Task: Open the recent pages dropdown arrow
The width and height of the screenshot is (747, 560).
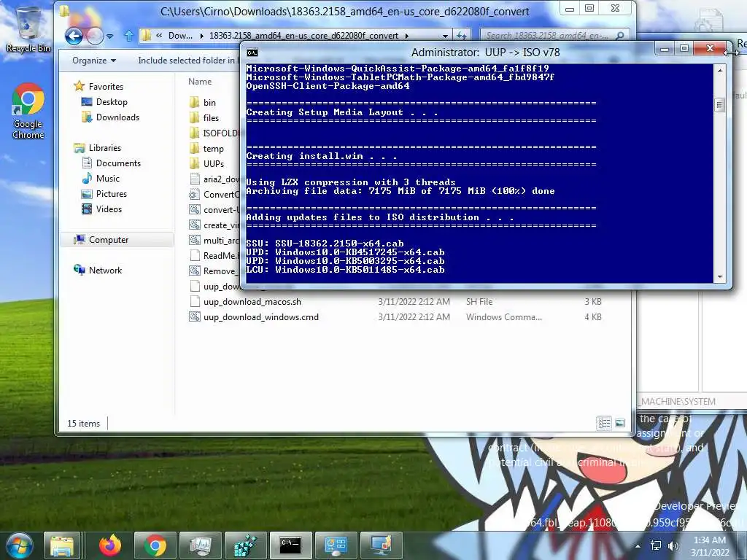Action: pos(109,36)
